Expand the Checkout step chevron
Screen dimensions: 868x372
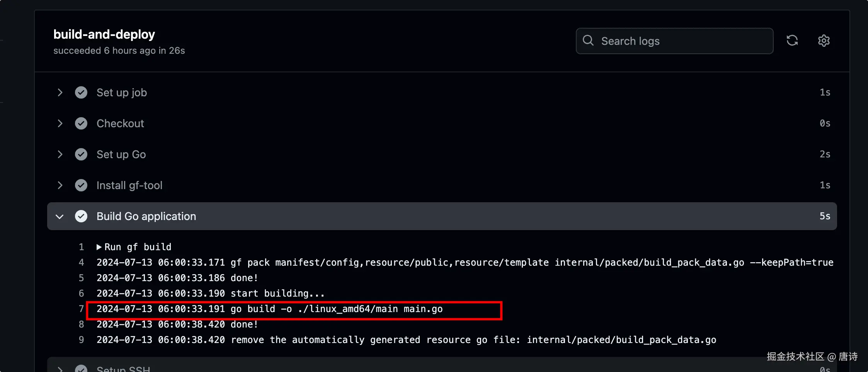[60, 123]
